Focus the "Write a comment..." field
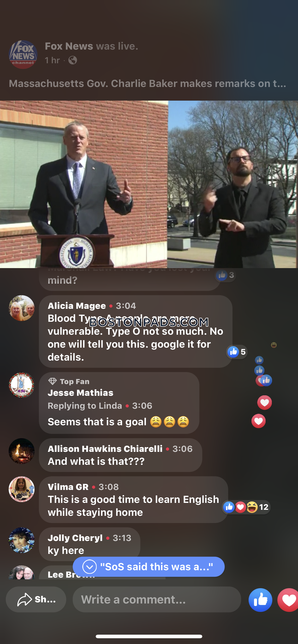 click(x=157, y=599)
